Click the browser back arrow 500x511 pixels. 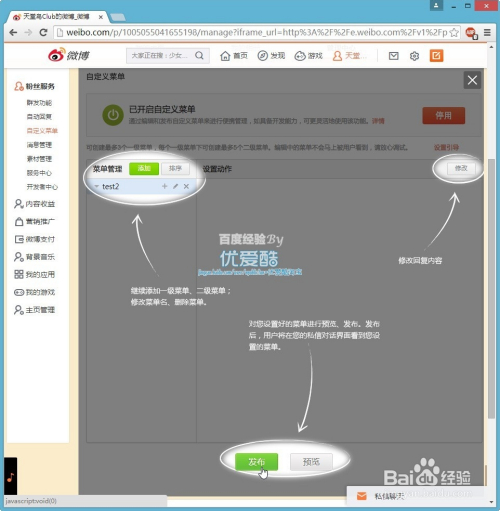pyautogui.click(x=13, y=32)
